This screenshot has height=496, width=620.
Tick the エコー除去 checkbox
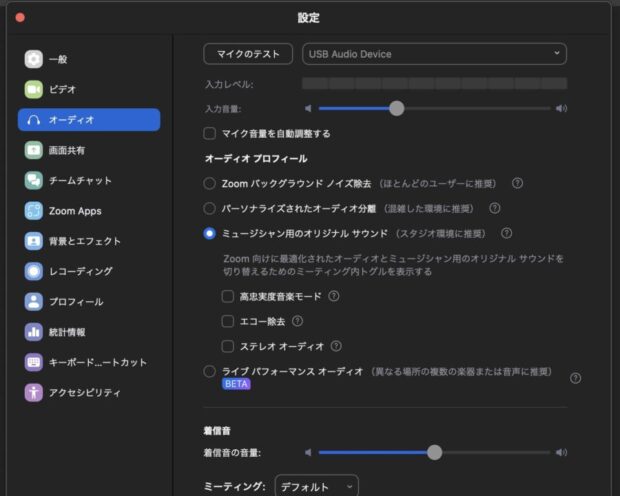point(228,321)
